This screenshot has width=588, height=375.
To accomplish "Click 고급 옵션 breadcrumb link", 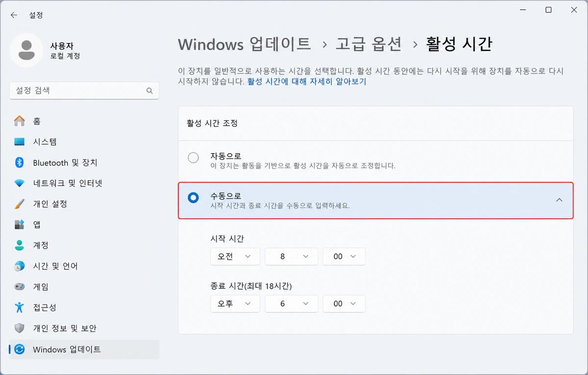I will coord(368,44).
